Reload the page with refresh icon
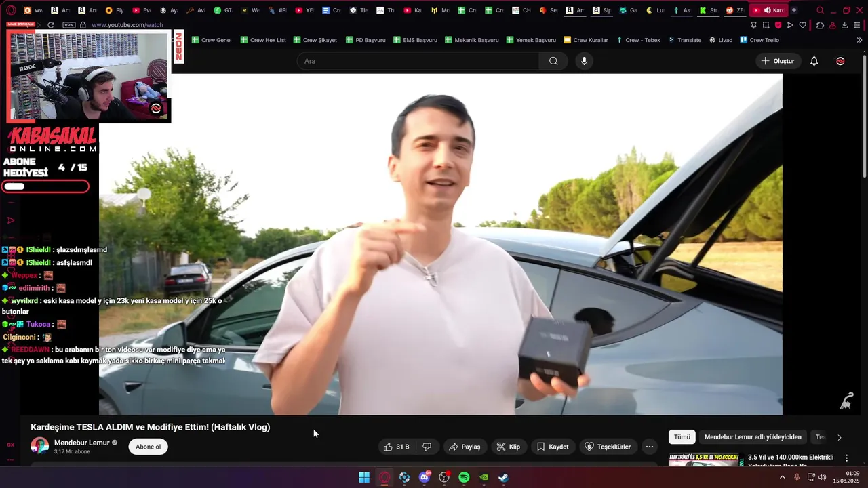 click(51, 25)
